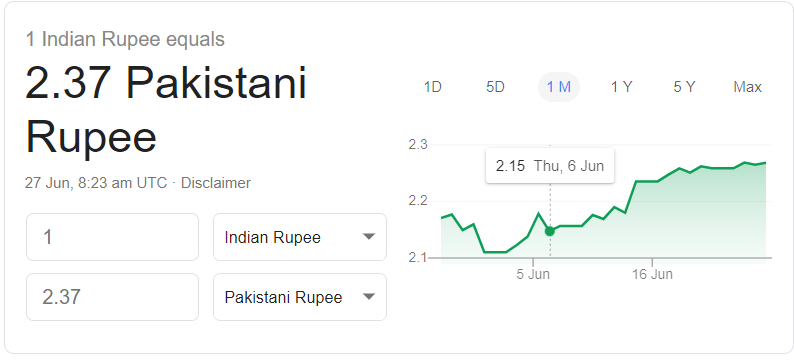Click the Indian Rupee dropdown arrow

(x=369, y=236)
